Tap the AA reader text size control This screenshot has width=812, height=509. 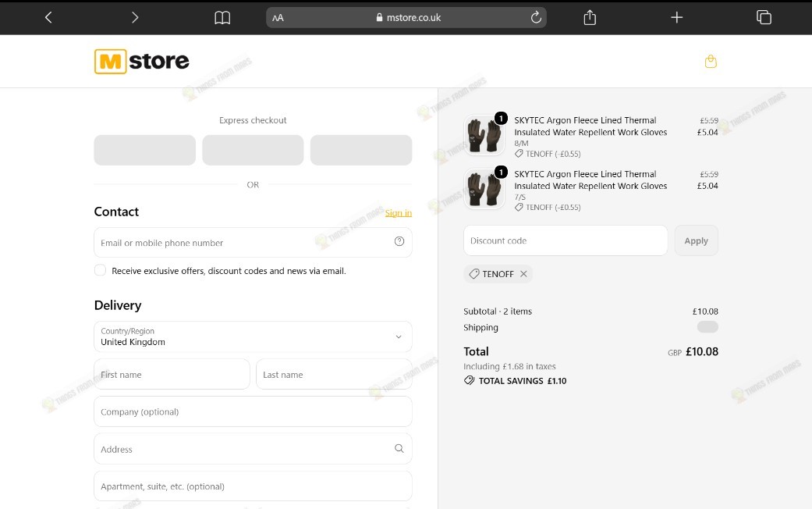(278, 18)
